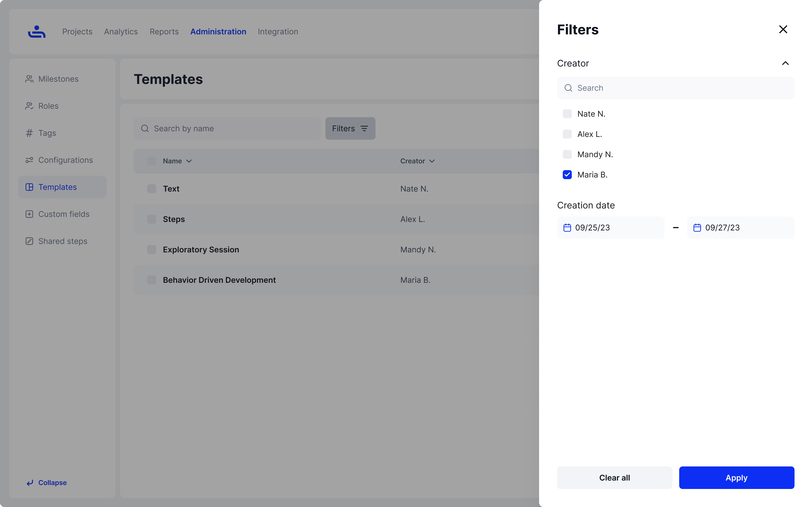Open the Integration menu item

[278, 32]
